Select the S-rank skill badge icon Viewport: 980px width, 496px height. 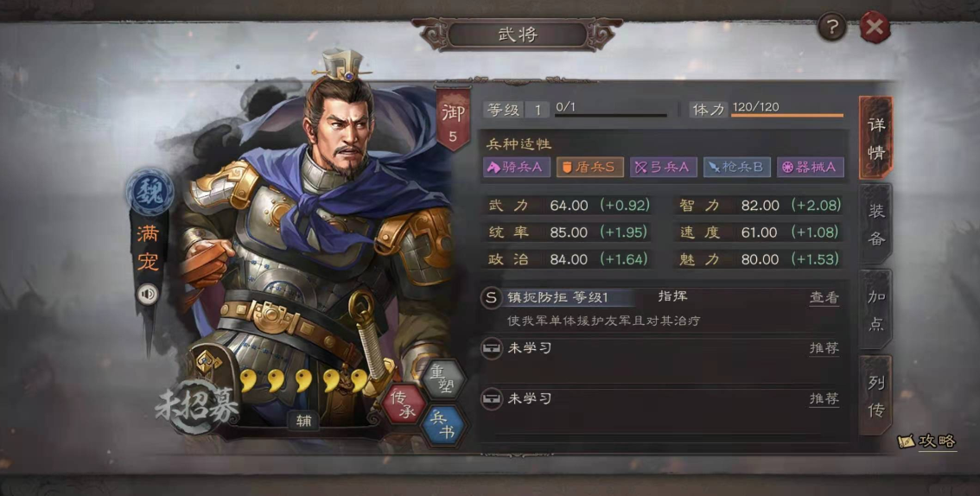pos(491,298)
